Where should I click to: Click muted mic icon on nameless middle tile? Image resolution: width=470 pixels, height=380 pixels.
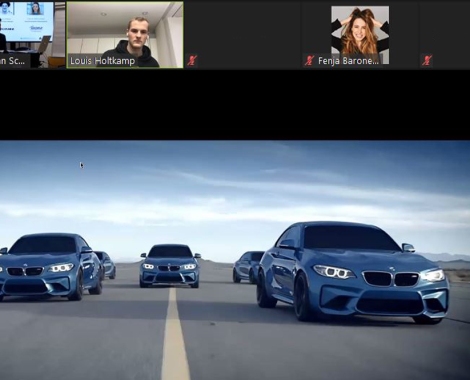(192, 61)
